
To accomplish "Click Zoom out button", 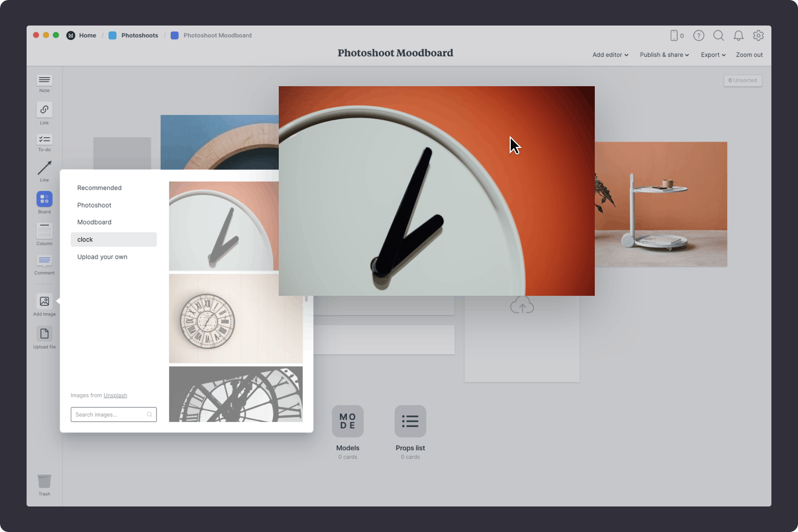I will [749, 55].
